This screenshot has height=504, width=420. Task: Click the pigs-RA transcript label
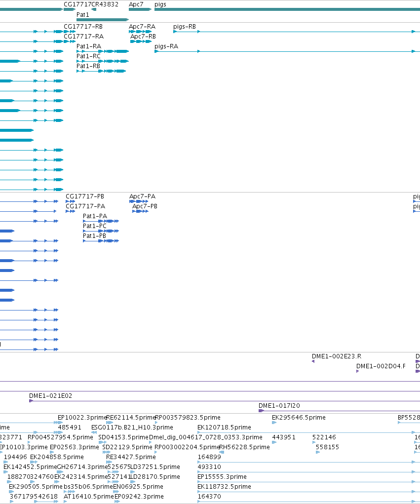pos(166,46)
